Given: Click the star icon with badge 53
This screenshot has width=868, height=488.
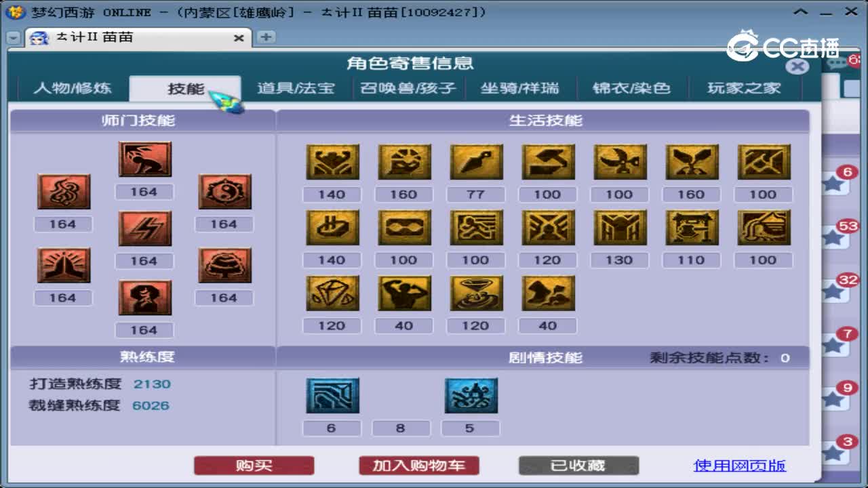Looking at the screenshot, I should pos(833,237).
